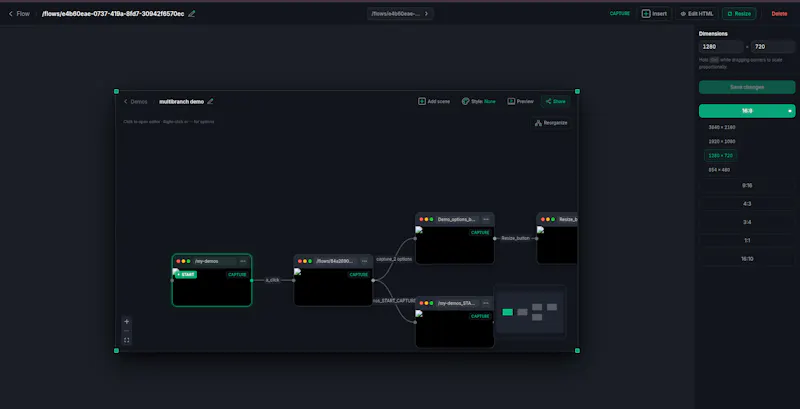The height and width of the screenshot is (409, 800).
Task: Click the Resize_button connection label
Action: click(x=515, y=238)
